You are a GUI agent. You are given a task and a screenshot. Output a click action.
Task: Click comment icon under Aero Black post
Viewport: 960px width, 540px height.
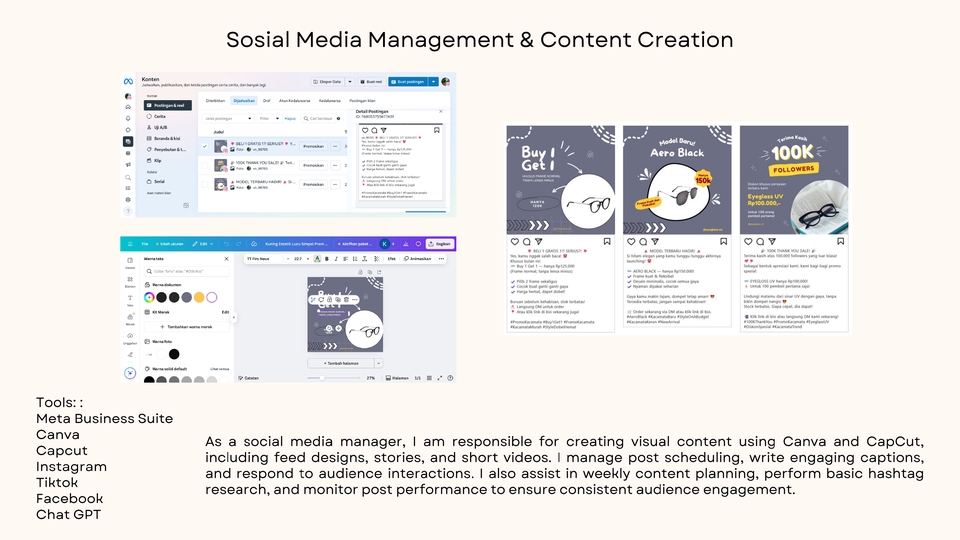pos(642,242)
